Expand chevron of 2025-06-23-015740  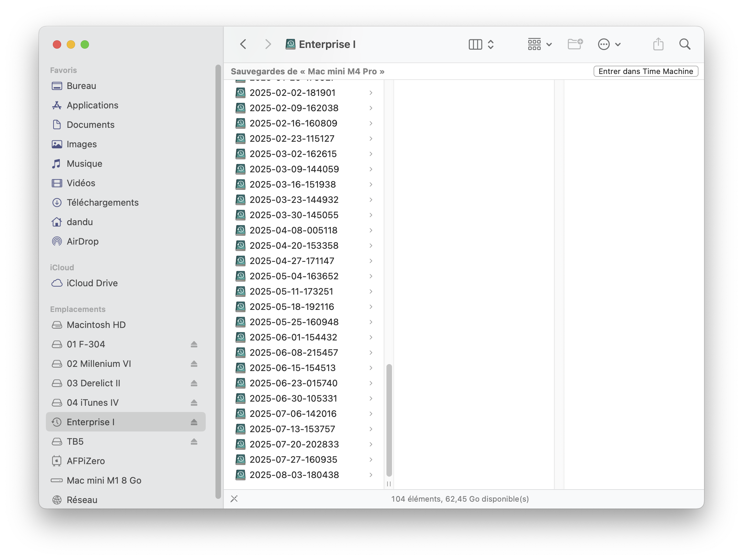(x=371, y=383)
